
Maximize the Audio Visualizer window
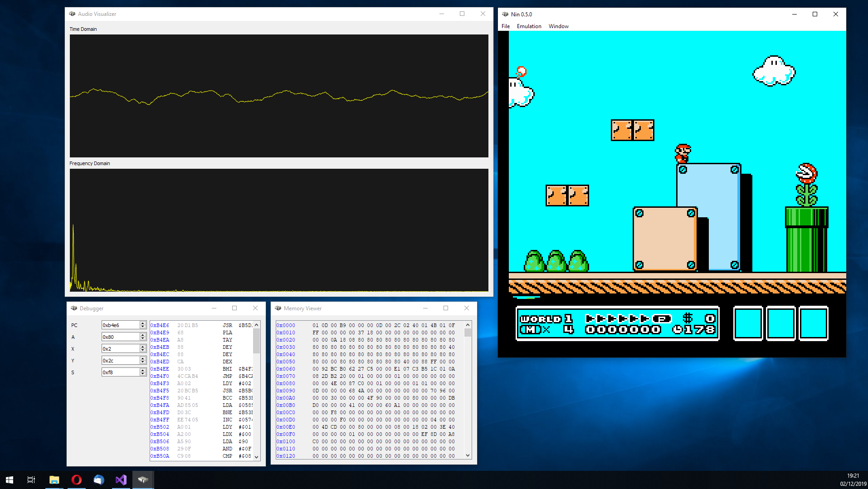pos(462,14)
